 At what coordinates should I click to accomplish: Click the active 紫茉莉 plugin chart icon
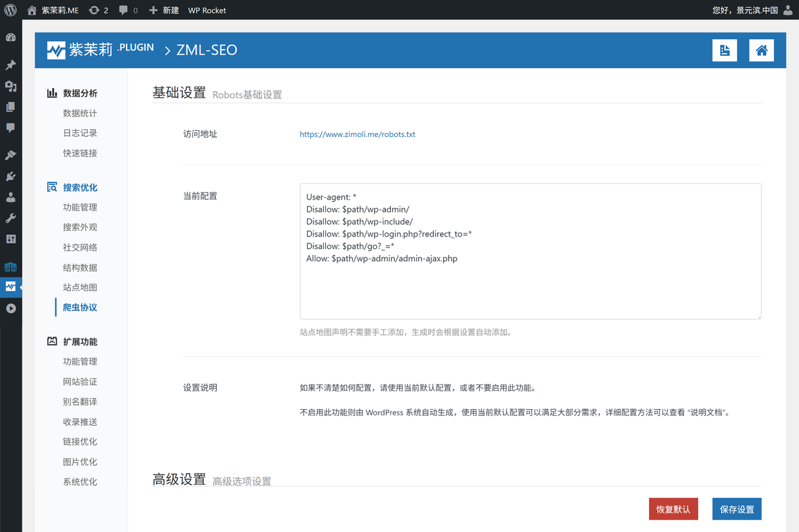click(10, 287)
